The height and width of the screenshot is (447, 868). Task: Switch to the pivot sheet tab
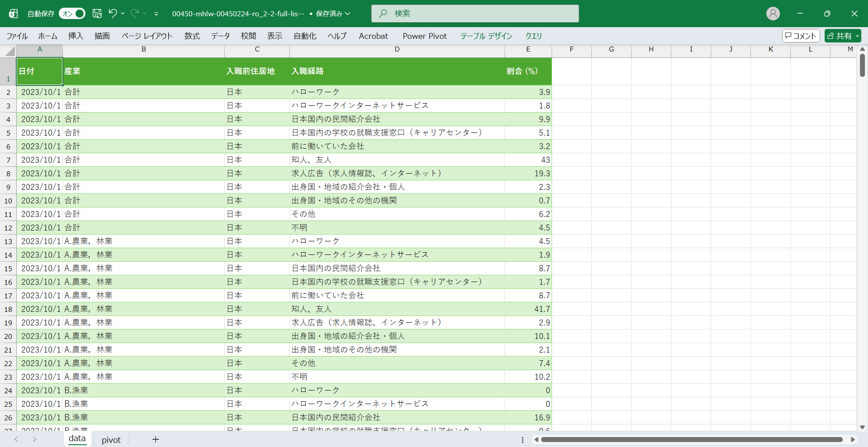(x=111, y=440)
